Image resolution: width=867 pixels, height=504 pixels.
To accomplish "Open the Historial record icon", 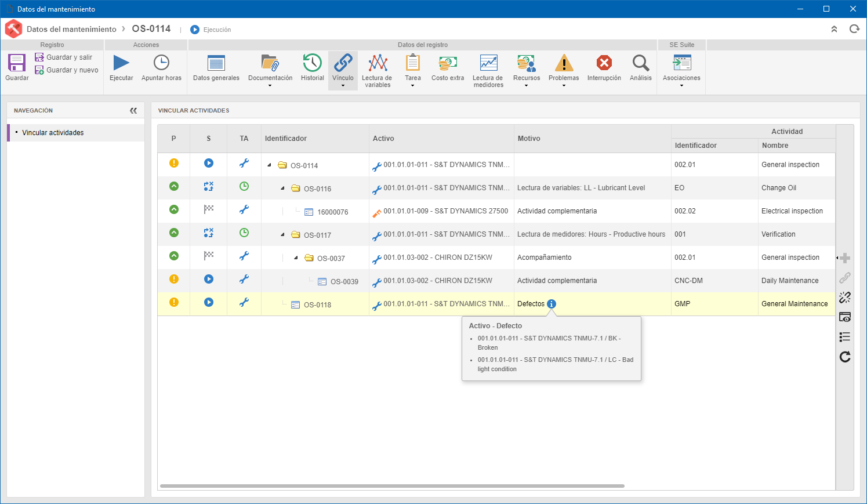I will [312, 63].
